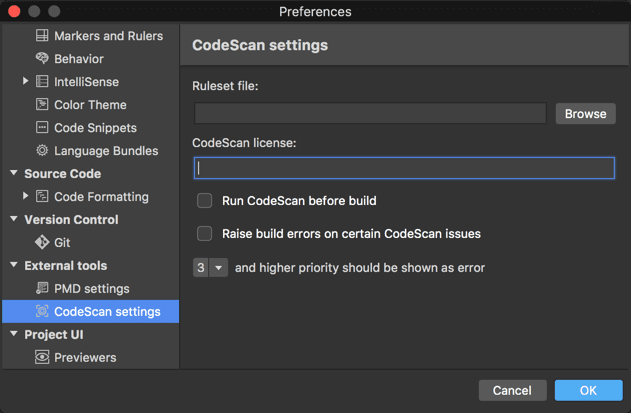The image size is (631, 413).
Task: Enable Run CodeScan before build checkbox
Action: coord(204,200)
